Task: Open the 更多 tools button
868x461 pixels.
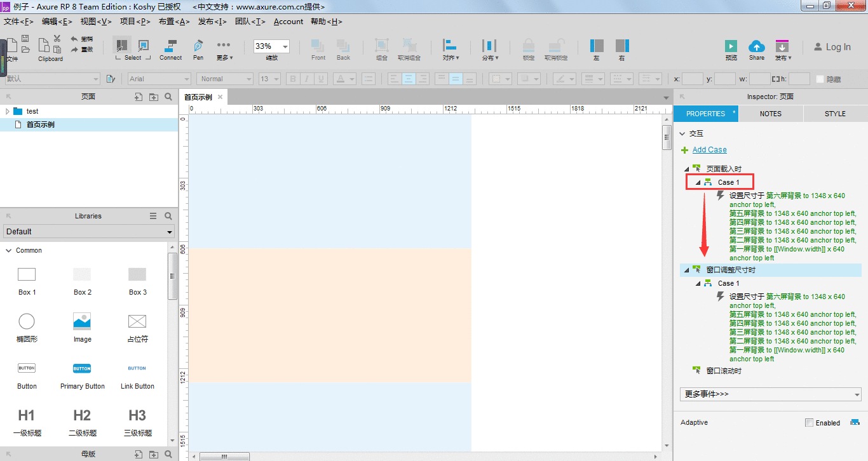Action: (224, 49)
